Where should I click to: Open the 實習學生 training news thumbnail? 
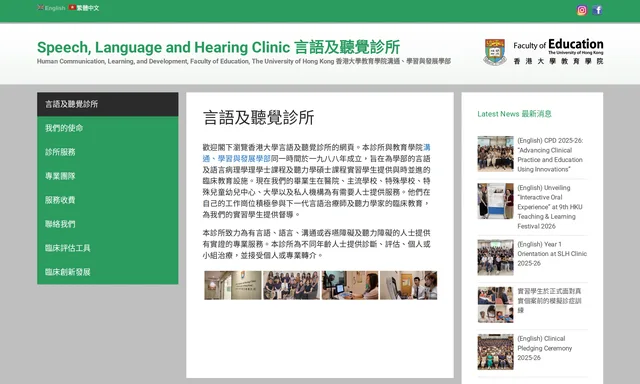coord(496,305)
